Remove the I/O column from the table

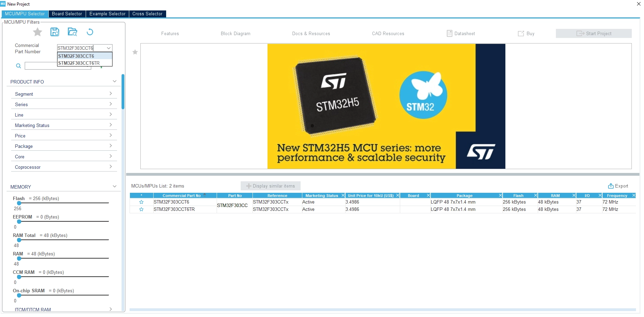point(600,196)
